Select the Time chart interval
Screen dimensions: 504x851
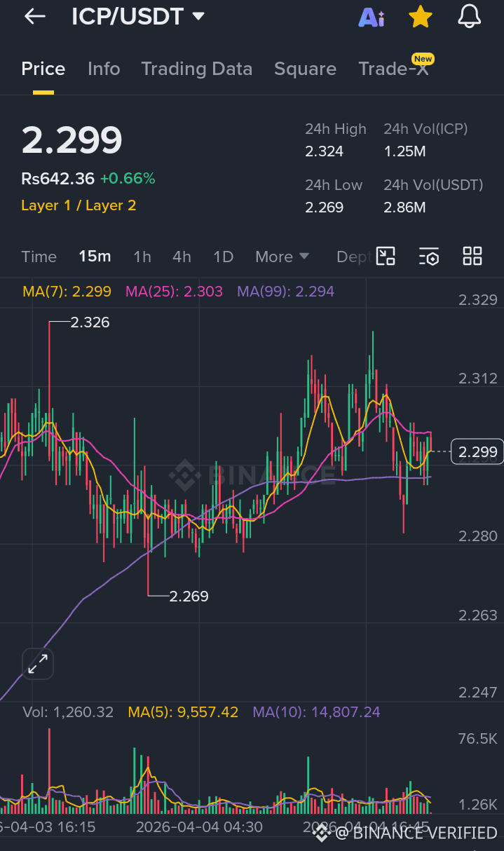click(39, 257)
